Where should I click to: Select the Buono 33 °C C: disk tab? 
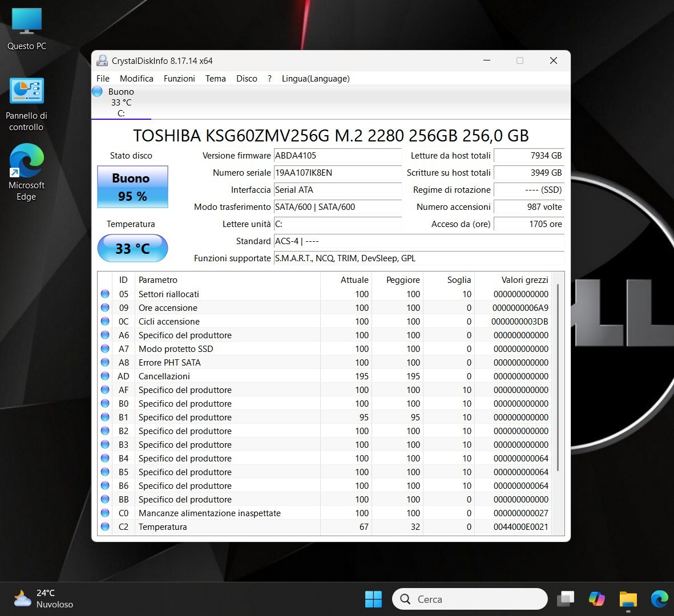tap(121, 102)
